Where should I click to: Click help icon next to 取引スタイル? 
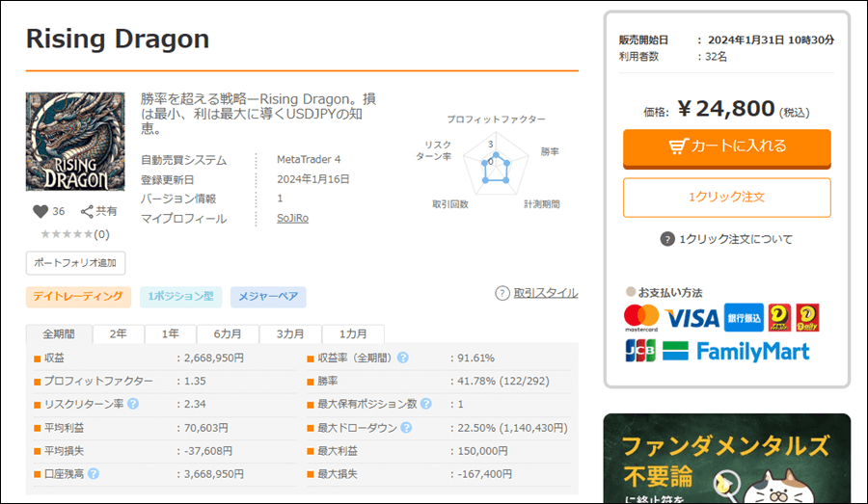tap(502, 293)
